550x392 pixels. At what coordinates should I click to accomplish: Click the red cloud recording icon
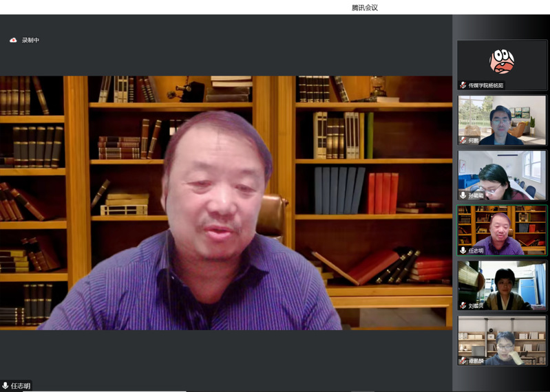coord(13,41)
